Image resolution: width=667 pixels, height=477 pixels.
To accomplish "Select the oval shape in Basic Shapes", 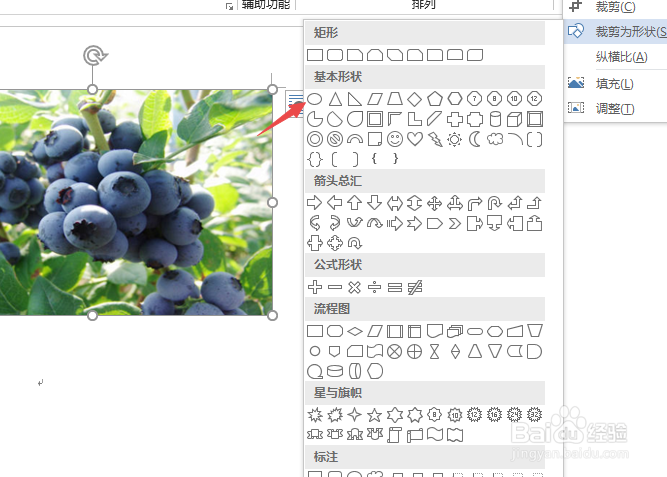I will (315, 99).
